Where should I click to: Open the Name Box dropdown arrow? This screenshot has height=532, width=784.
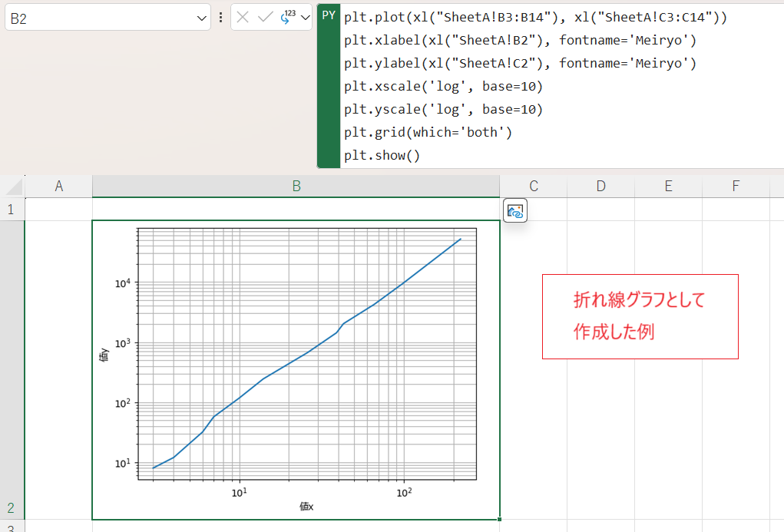click(201, 17)
